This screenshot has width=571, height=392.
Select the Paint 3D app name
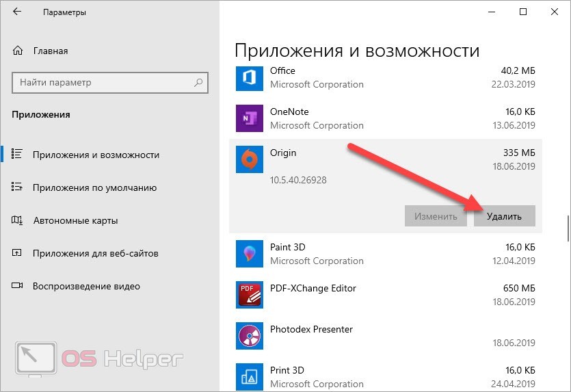(x=288, y=248)
